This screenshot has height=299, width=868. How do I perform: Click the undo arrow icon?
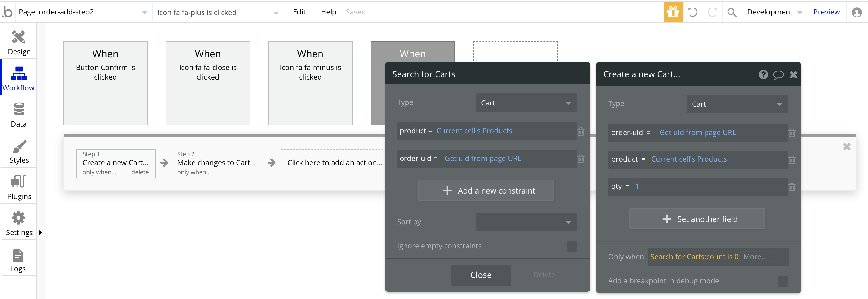[693, 12]
